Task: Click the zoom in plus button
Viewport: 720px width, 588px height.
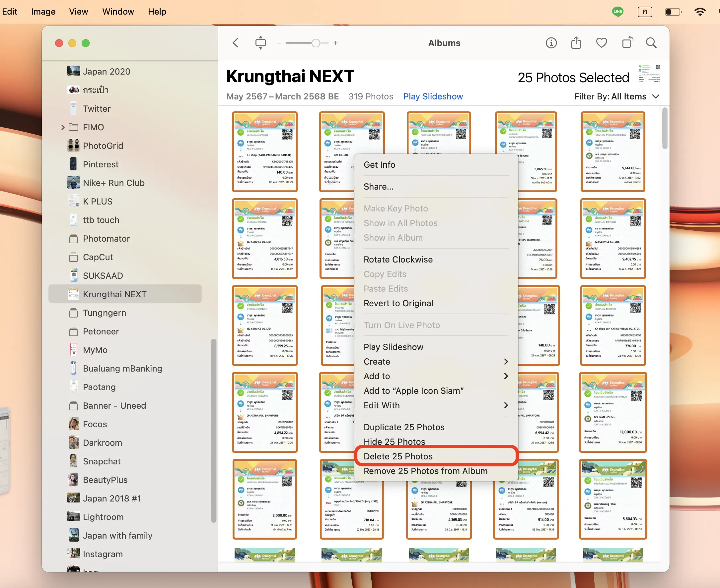Action: 335,43
